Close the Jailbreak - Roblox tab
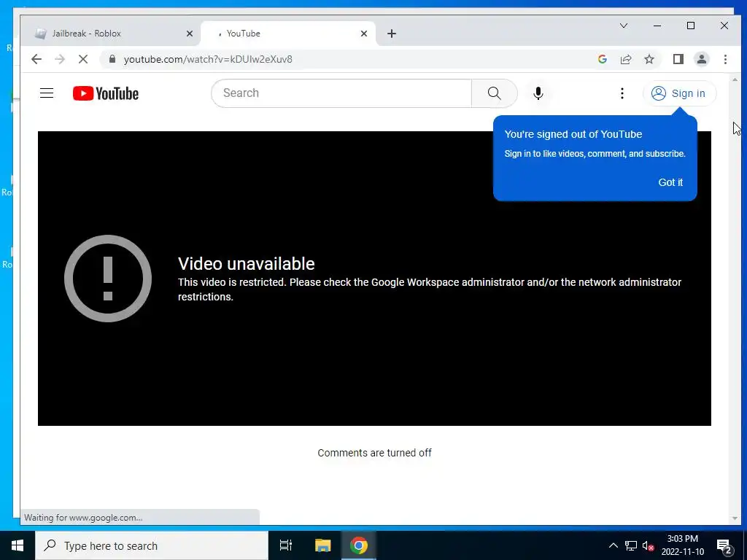747x560 pixels. (190, 34)
